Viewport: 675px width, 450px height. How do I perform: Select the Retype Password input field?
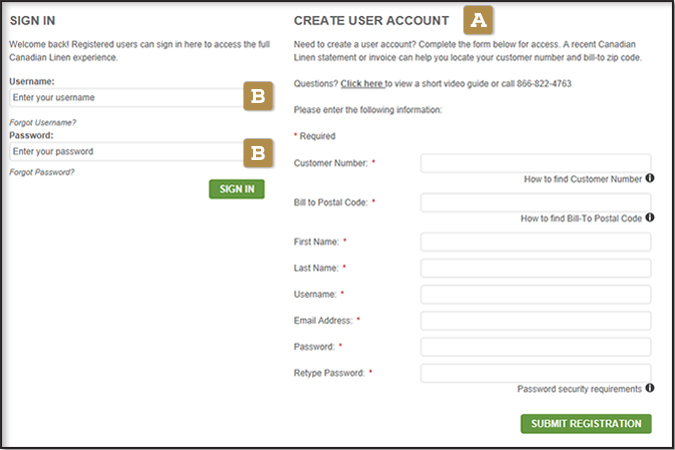point(536,373)
